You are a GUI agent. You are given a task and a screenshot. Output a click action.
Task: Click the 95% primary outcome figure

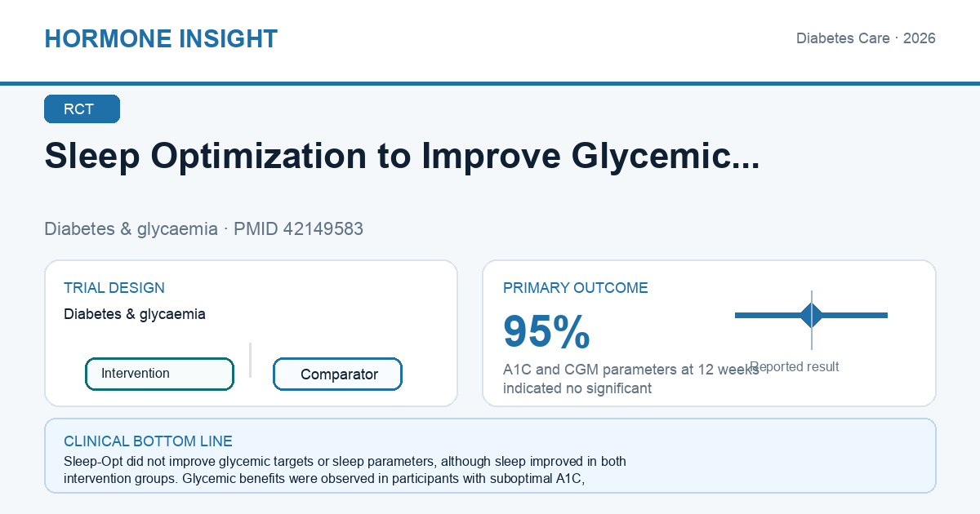tap(546, 332)
